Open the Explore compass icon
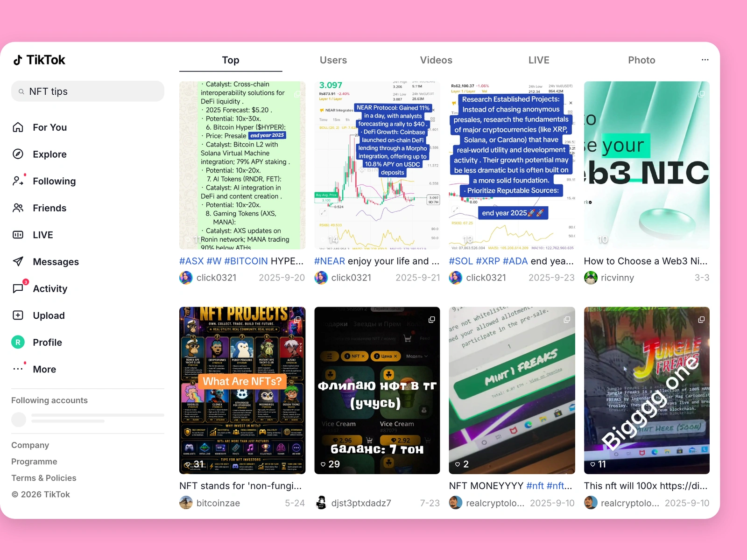Screen dimensions: 747x560 click(x=18, y=154)
